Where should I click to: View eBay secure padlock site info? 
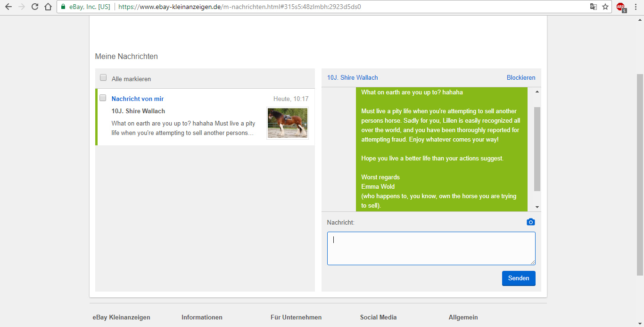(63, 7)
